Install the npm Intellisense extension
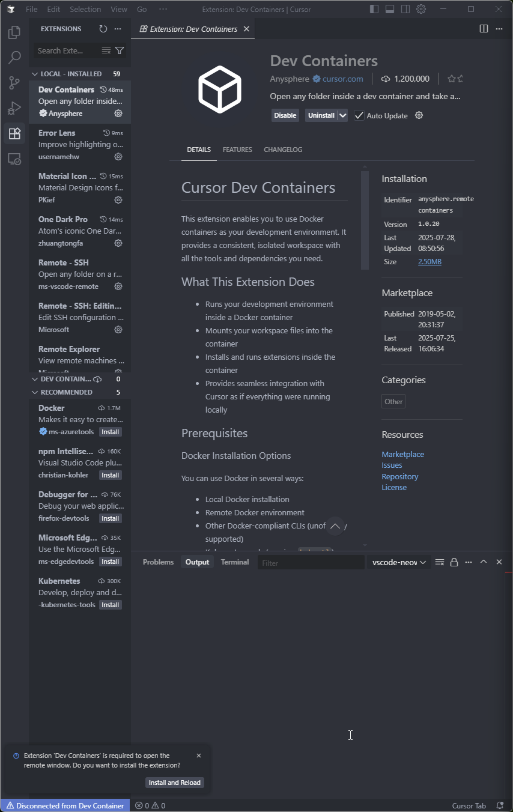Image resolution: width=513 pixels, height=812 pixels. coord(111,475)
